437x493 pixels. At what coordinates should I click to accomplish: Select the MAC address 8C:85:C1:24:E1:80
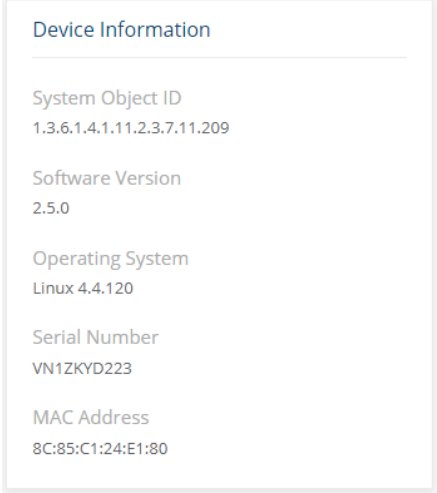100,449
